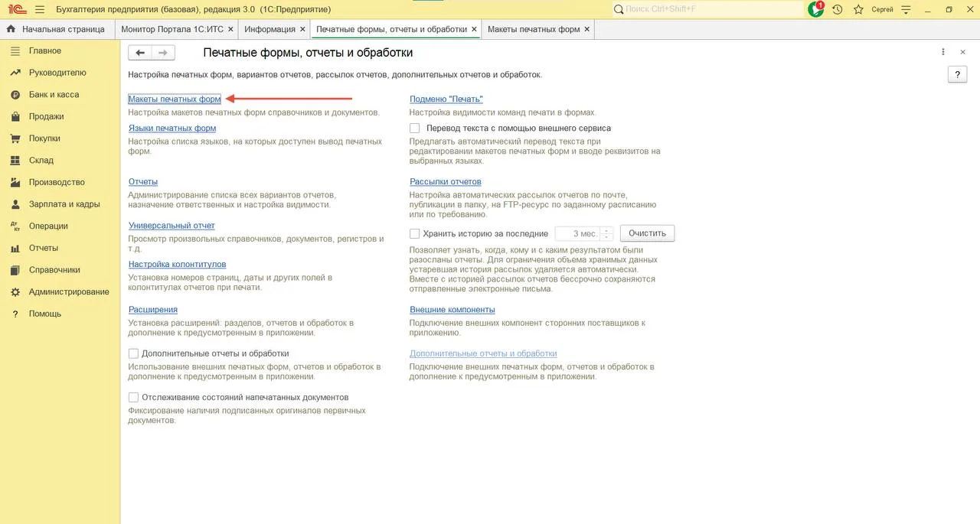980x524 pixels.
Task: Go back with the left arrow
Action: coord(140,53)
